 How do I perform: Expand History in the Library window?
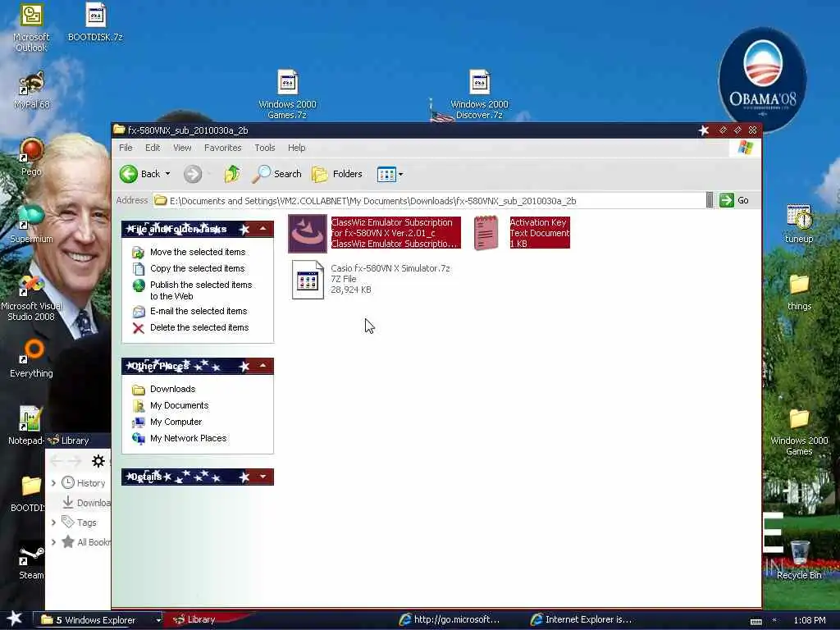click(x=53, y=483)
